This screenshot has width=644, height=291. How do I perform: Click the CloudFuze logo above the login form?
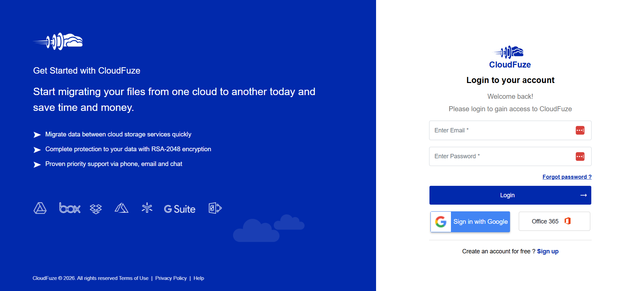[x=510, y=57]
